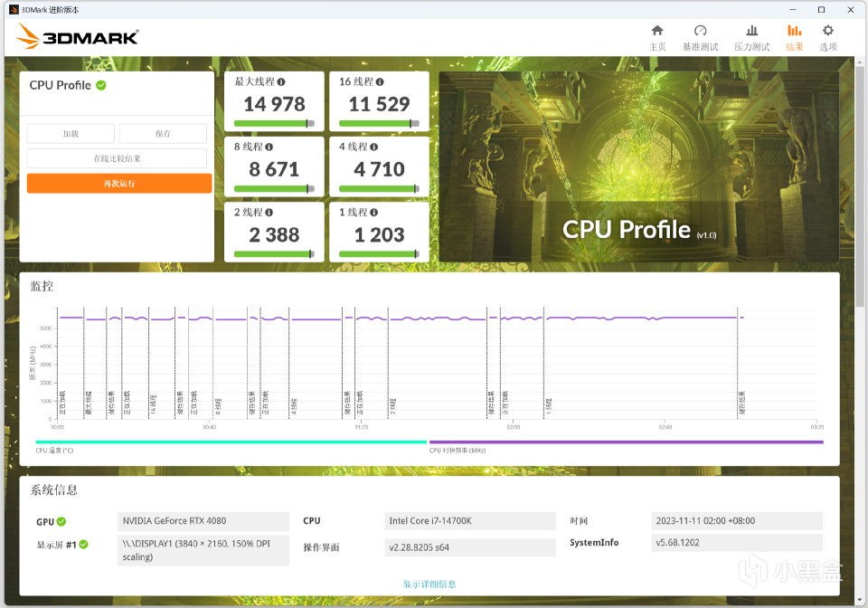Click the 2023-11-11 02:00 +08:00 time value
The height and width of the screenshot is (608, 868).
pyautogui.click(x=737, y=521)
